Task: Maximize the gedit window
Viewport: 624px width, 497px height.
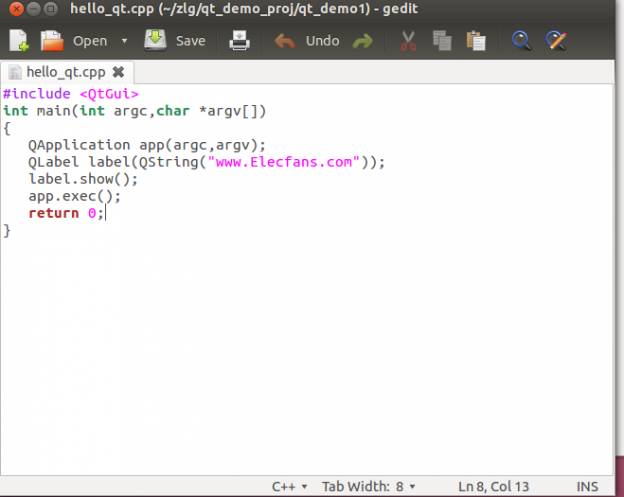Action: [x=51, y=8]
